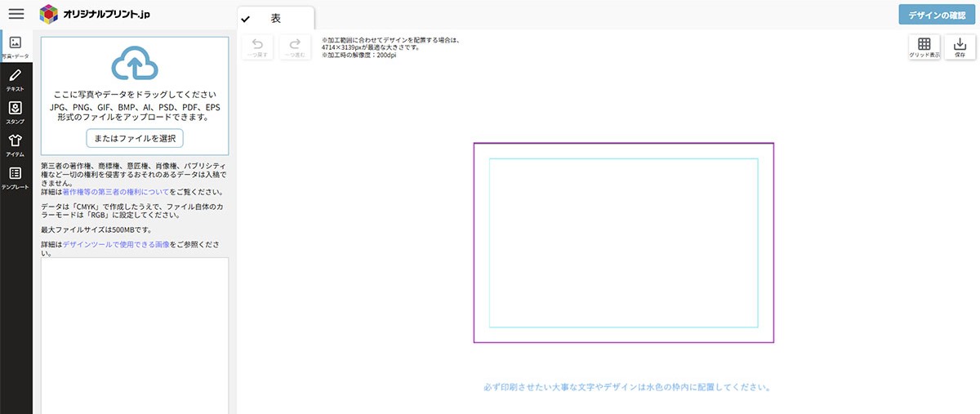Save the design with 保存
This screenshot has height=414, width=980.
[x=960, y=47]
